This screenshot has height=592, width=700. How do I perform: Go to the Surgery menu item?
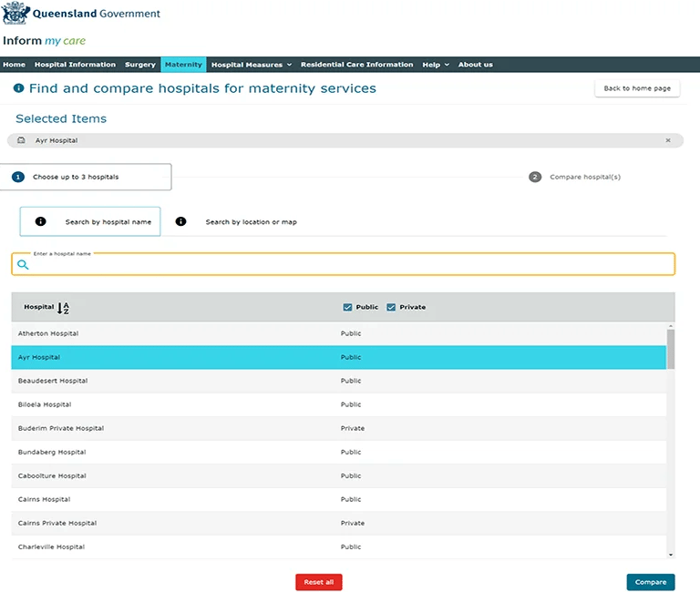click(140, 65)
